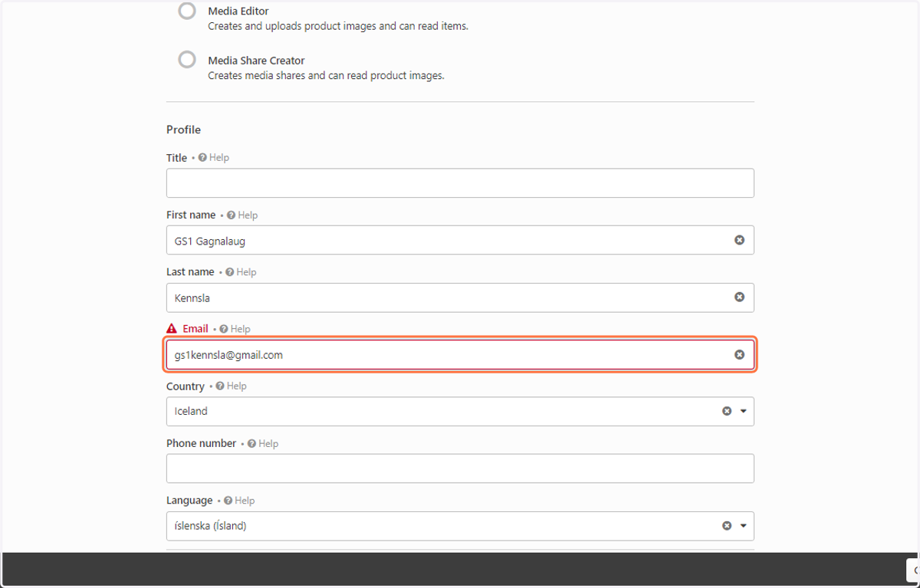Click the Last name field containing Kennsla
Image resolution: width=920 pixels, height=588 pixels.
pyautogui.click(x=460, y=297)
